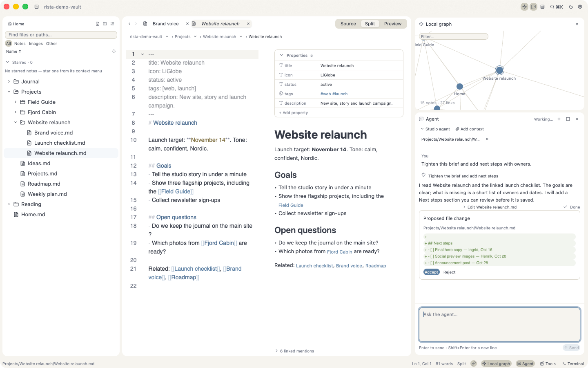
Task: Toggle Local graph icon in title bar
Action: 524,7
